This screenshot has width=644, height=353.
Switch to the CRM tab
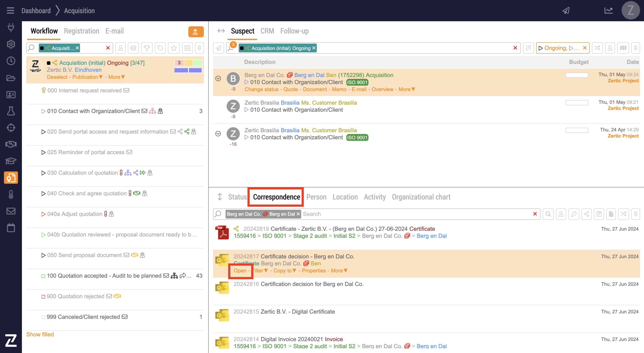point(267,31)
